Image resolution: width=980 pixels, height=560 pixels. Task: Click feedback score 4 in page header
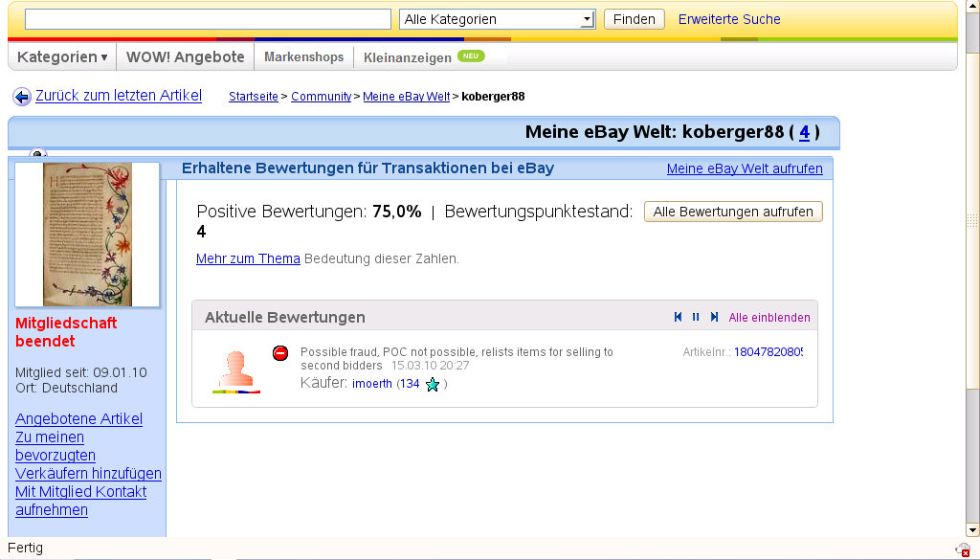click(804, 132)
